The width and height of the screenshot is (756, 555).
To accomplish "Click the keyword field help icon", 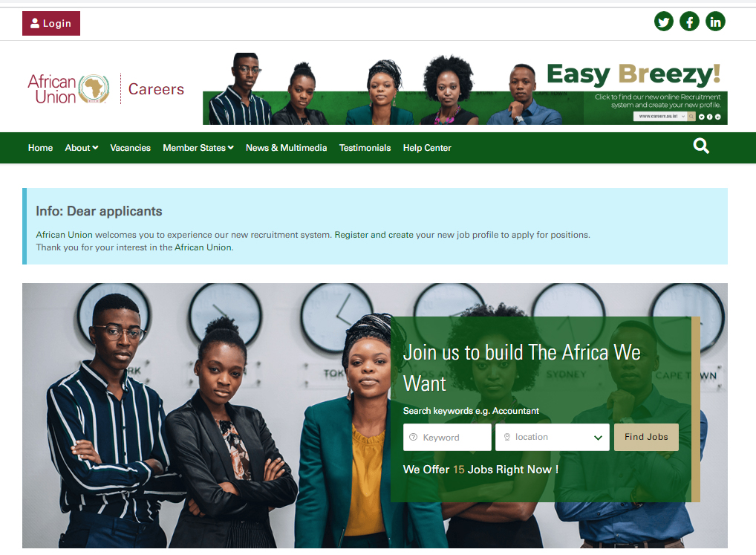I will (413, 437).
